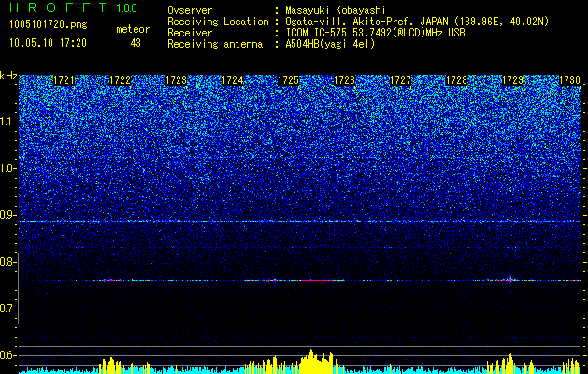The height and width of the screenshot is (374, 588).
Task: Click the Receiver label
Action: click(x=190, y=33)
